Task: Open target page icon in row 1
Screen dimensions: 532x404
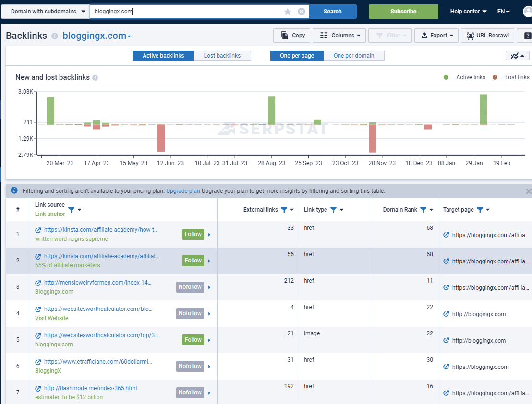Action: pyautogui.click(x=446, y=235)
